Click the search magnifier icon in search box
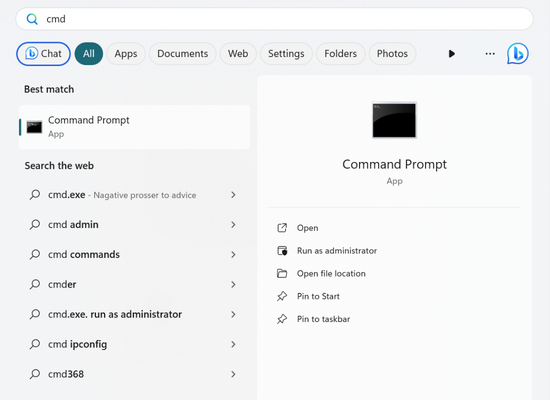The width and height of the screenshot is (550, 400). pyautogui.click(x=32, y=19)
